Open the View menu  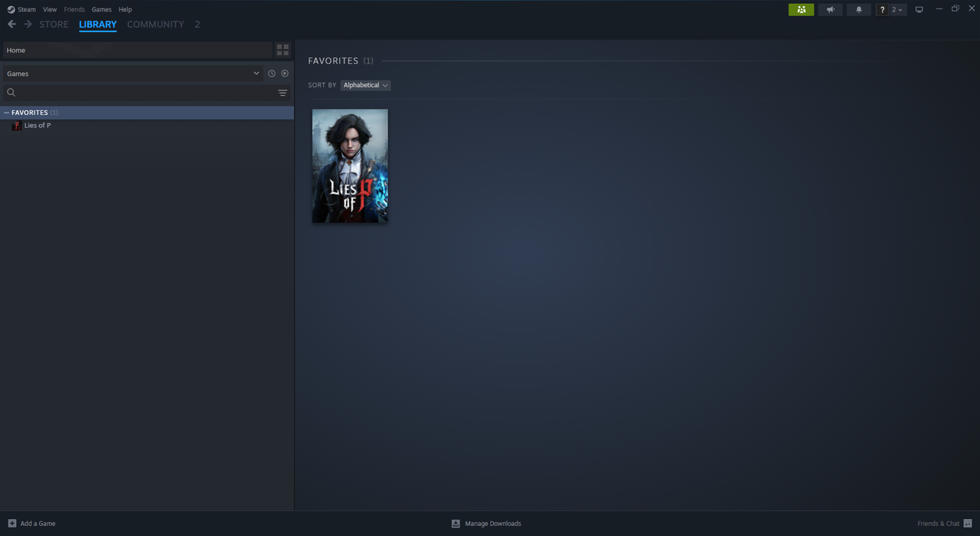pos(50,9)
